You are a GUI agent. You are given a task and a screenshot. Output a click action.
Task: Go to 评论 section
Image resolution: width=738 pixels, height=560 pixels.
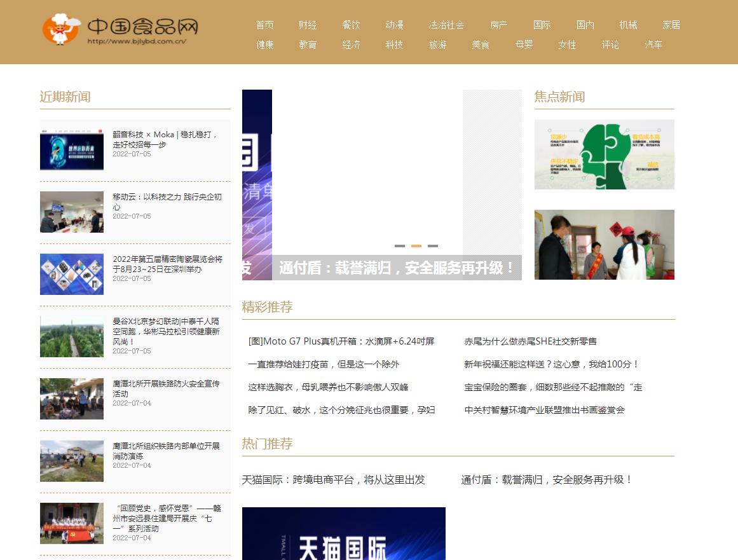610,44
